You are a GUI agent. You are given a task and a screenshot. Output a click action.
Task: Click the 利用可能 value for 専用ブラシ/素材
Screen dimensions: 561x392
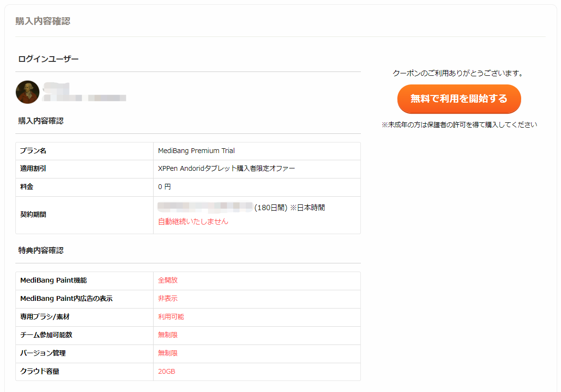pos(171,317)
